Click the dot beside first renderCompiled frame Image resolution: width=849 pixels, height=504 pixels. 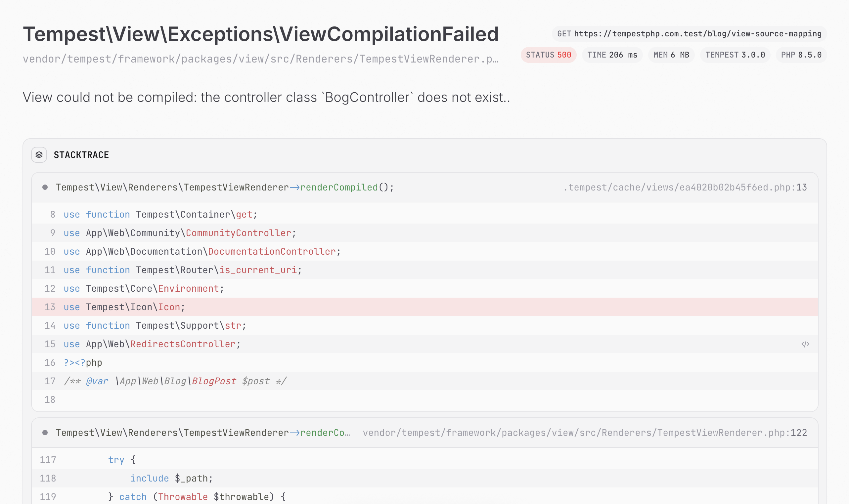[x=45, y=187]
